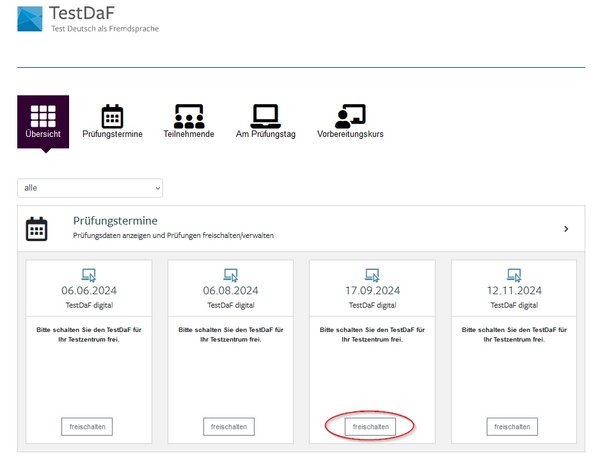Click freischalten for the 06.08.2024 exam
The image size is (600, 458).
point(229,427)
